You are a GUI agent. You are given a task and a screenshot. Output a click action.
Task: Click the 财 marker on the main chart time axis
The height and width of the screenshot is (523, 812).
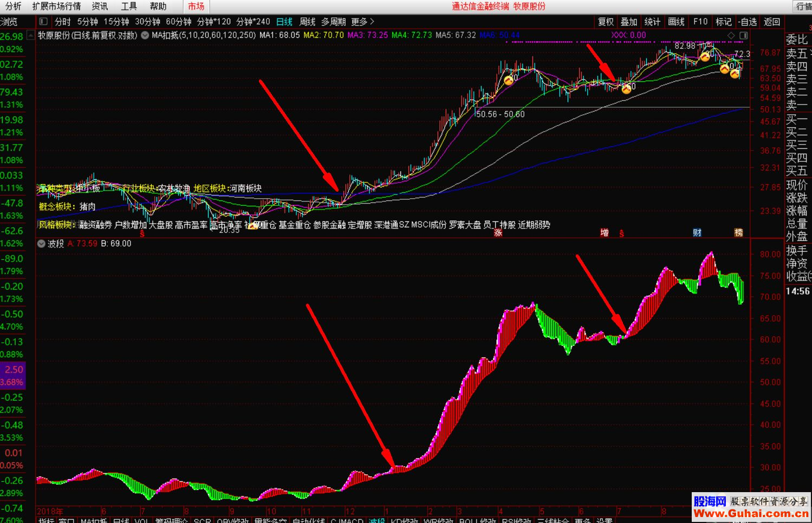point(697,232)
